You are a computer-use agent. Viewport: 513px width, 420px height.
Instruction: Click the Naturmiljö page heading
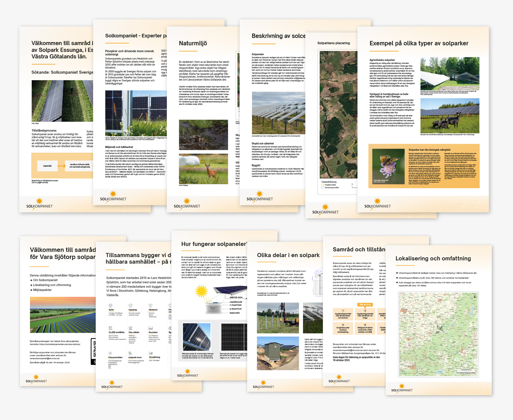coord(193,43)
